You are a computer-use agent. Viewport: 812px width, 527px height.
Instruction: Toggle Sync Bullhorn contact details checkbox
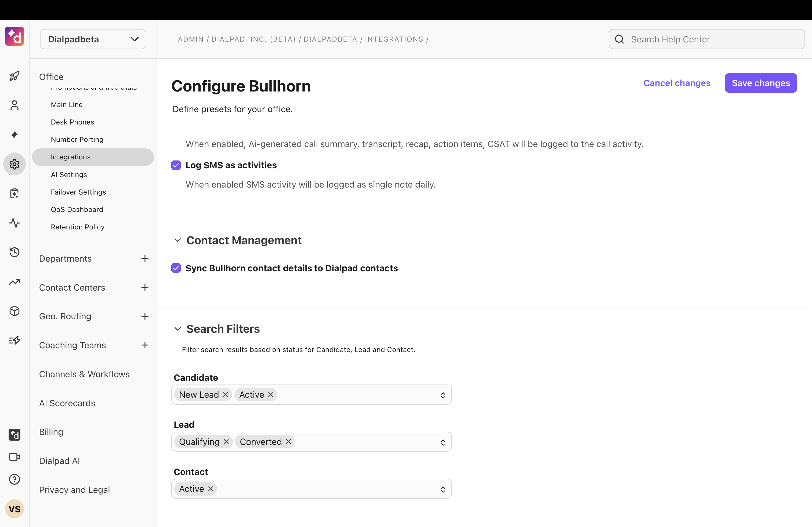(176, 268)
